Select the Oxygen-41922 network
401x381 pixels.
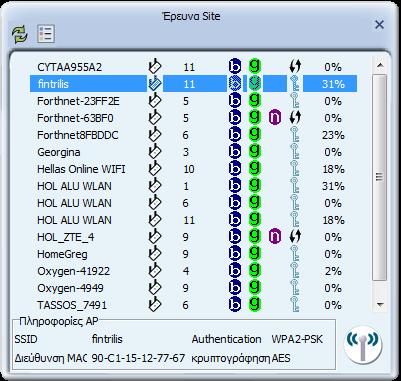[74, 271]
